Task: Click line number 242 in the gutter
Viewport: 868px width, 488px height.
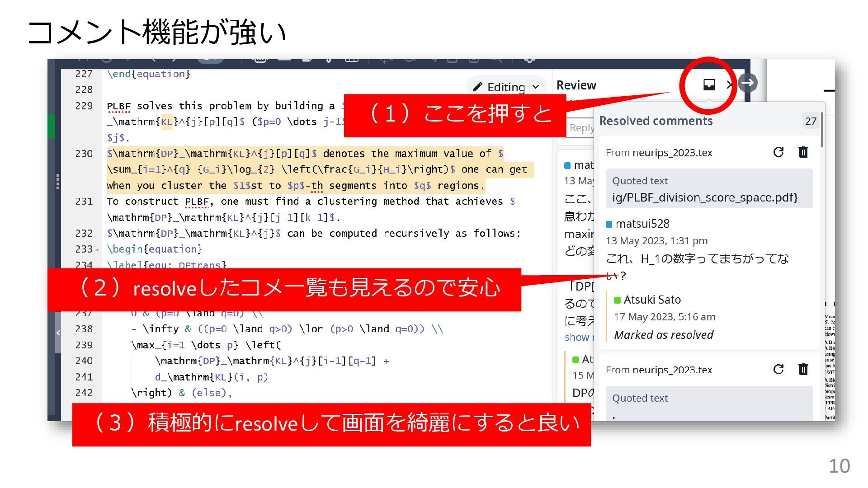Action: pyautogui.click(x=84, y=393)
